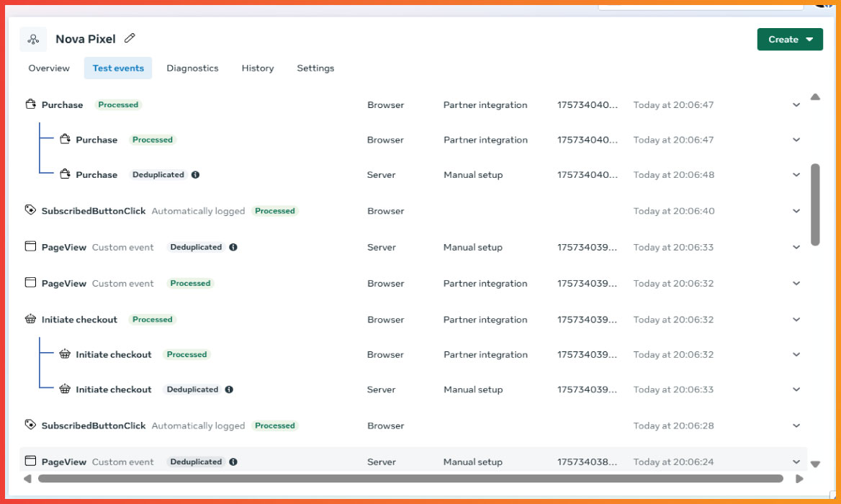Click the bag icon on the nested Purchase child event
Viewport: 841px width, 504px height.
[63, 139]
